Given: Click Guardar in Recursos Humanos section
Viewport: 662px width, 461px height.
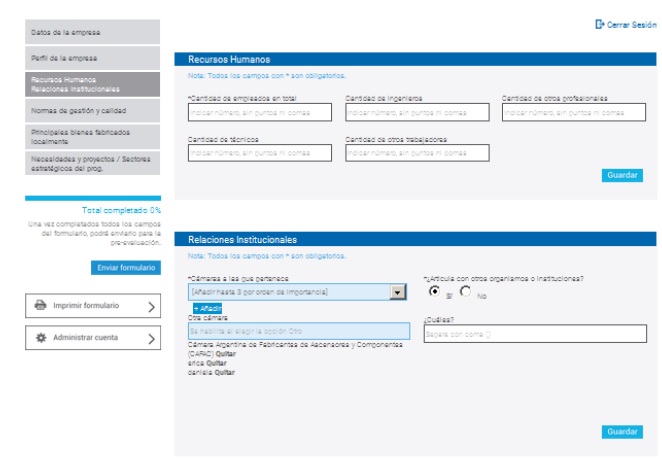Looking at the screenshot, I should point(622,175).
